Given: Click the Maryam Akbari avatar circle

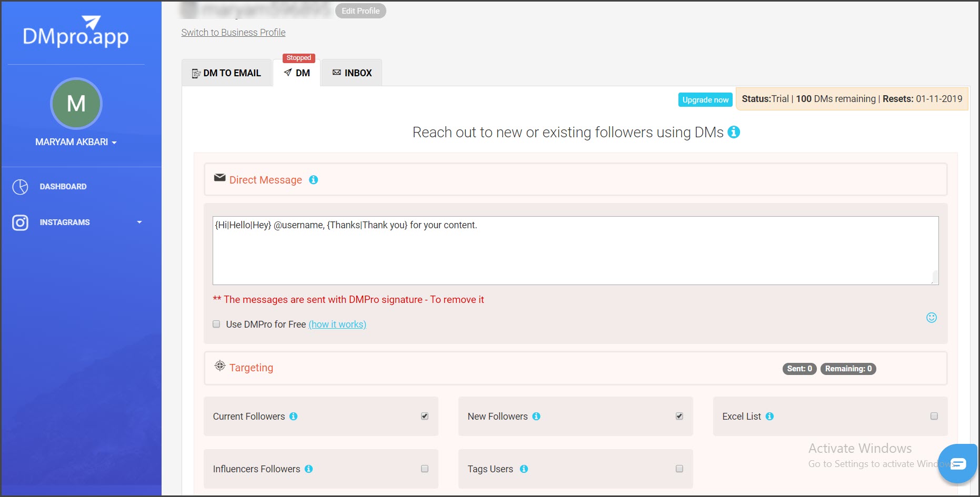Looking at the screenshot, I should [76, 104].
